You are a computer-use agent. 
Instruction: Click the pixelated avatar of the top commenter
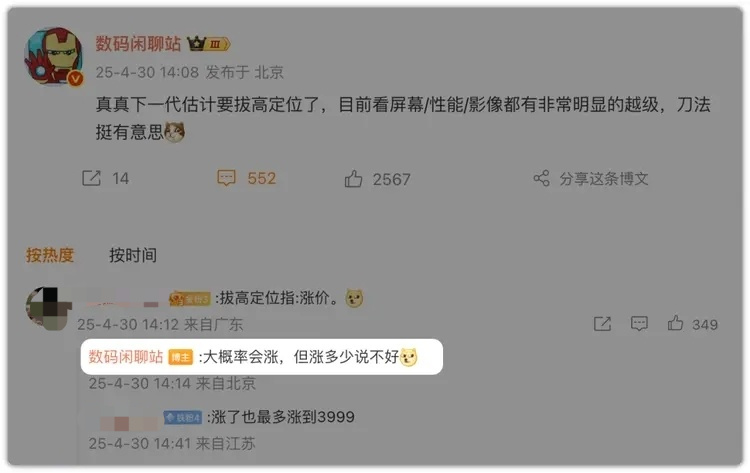[x=48, y=308]
